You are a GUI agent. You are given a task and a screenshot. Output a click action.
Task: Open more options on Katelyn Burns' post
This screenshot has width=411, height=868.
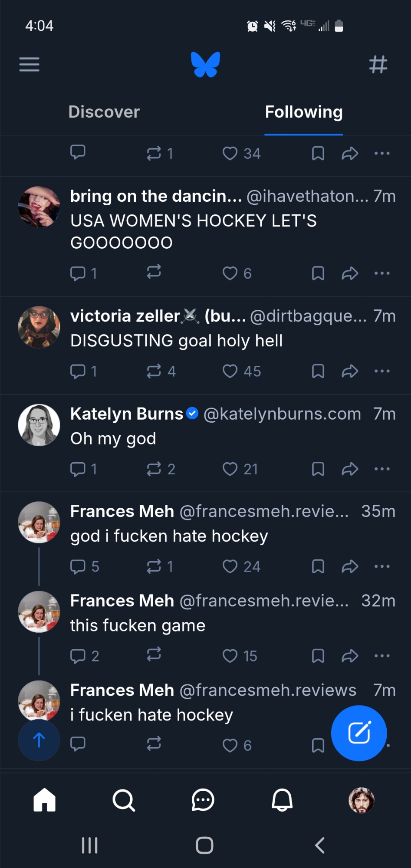pyautogui.click(x=382, y=469)
